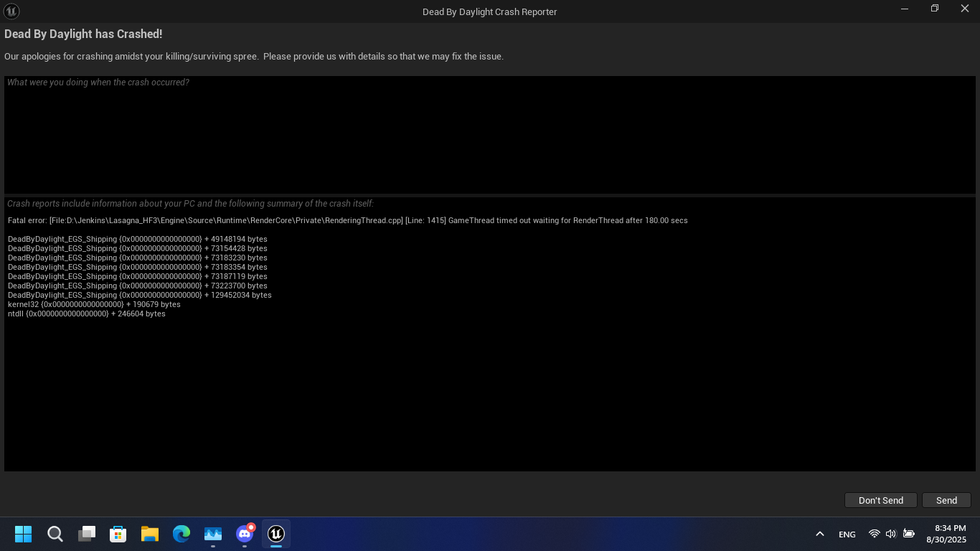Open the blue chart app on the taskbar

pyautogui.click(x=213, y=534)
